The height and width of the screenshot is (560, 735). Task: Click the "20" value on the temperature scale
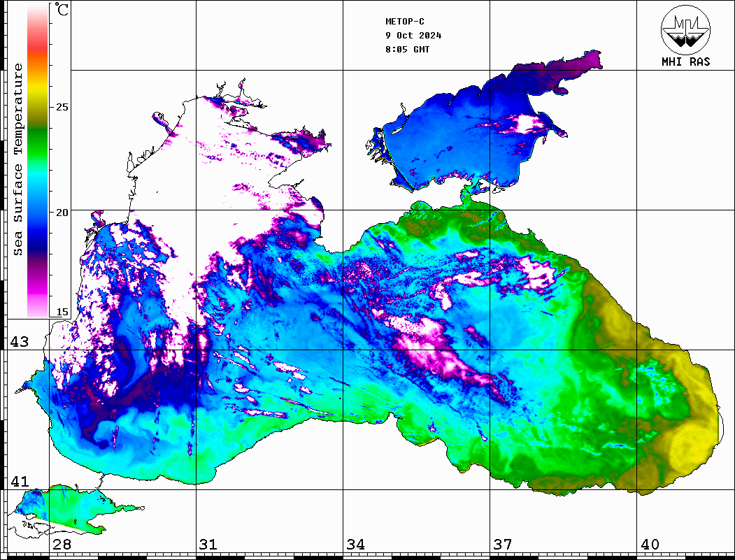click(x=62, y=213)
